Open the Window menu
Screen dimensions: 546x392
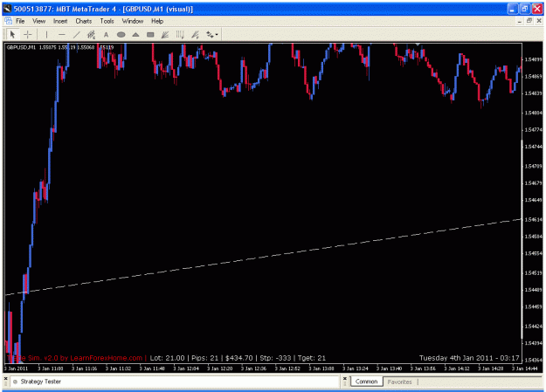tap(133, 21)
